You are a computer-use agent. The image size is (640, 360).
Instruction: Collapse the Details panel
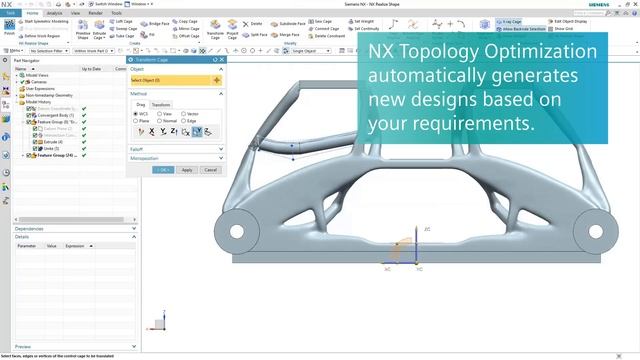point(134,237)
